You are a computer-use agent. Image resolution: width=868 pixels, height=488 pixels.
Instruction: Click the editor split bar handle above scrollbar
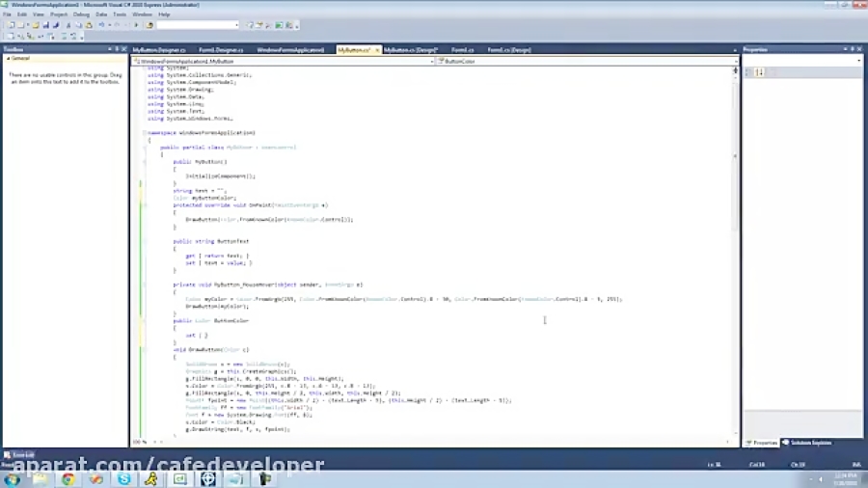click(735, 70)
